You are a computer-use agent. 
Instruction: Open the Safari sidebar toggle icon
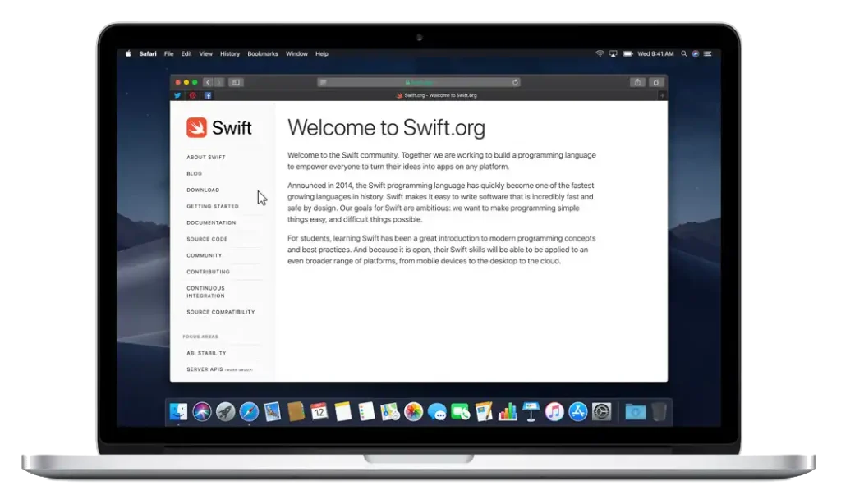(237, 82)
